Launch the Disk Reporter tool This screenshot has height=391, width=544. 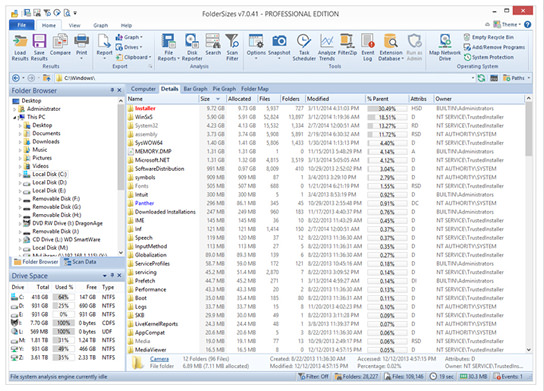(x=192, y=48)
